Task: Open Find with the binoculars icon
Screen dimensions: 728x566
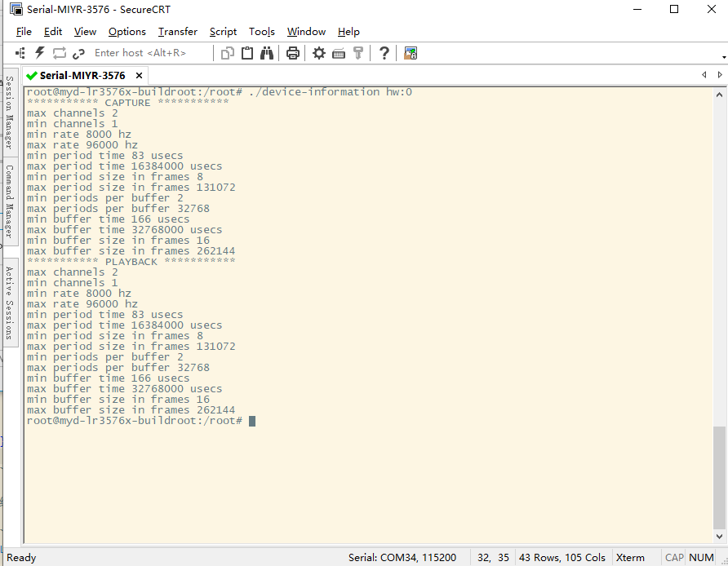Action: click(267, 53)
